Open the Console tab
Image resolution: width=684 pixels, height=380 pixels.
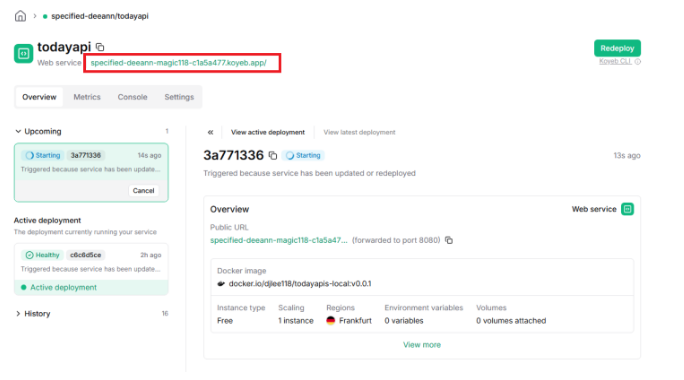coord(132,97)
